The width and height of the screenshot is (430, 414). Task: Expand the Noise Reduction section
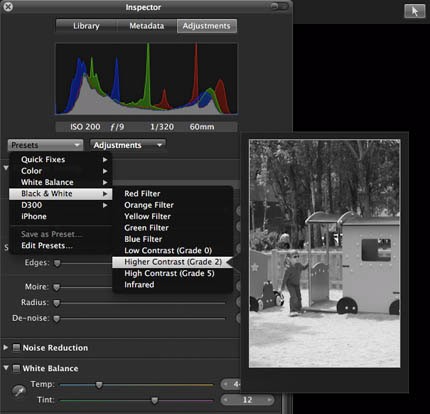coord(6,348)
